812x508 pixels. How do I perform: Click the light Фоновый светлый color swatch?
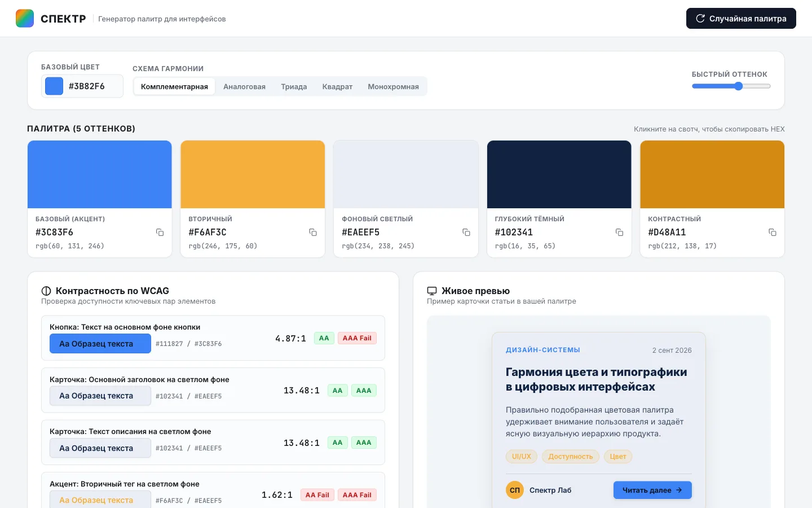[406, 174]
